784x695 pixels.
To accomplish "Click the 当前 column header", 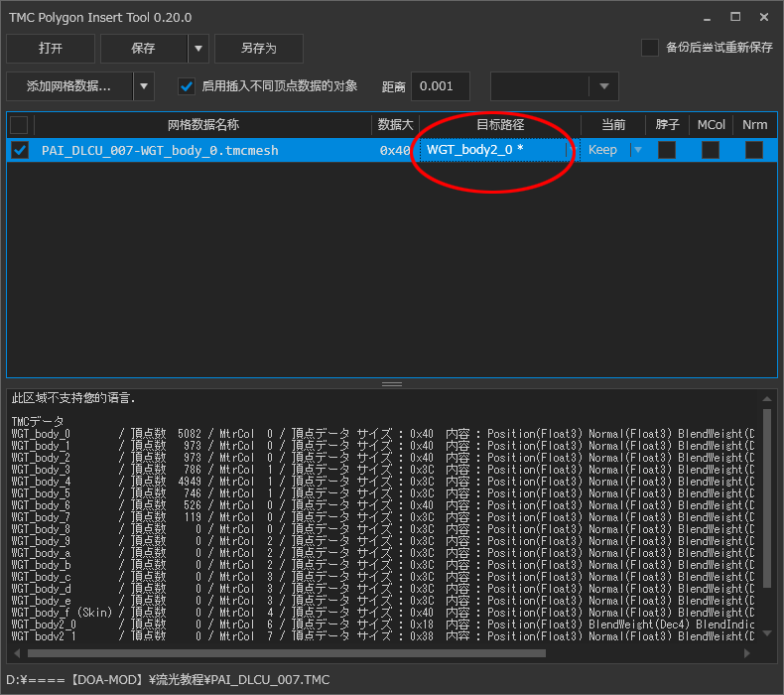I will pos(613,124).
